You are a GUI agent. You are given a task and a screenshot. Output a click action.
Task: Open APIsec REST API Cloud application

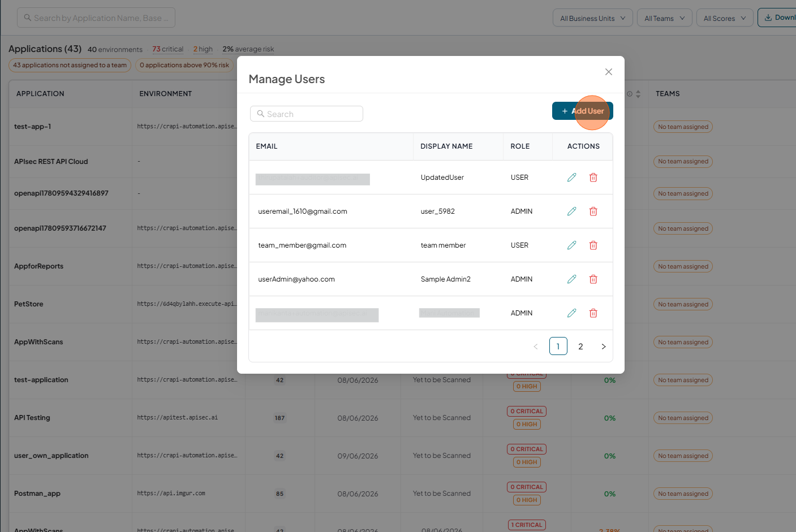click(x=51, y=162)
